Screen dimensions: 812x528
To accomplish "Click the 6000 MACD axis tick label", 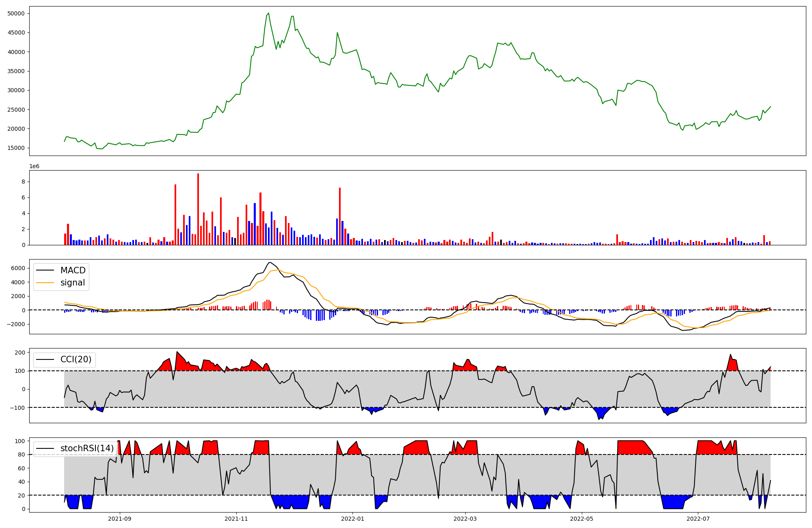I will coord(18,268).
